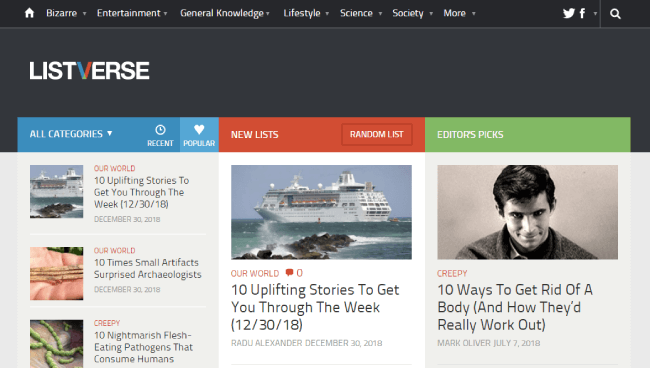Image resolution: width=650 pixels, height=368 pixels.
Task: Open main headline 10 Uplifting Stories To Get
Action: click(x=315, y=307)
